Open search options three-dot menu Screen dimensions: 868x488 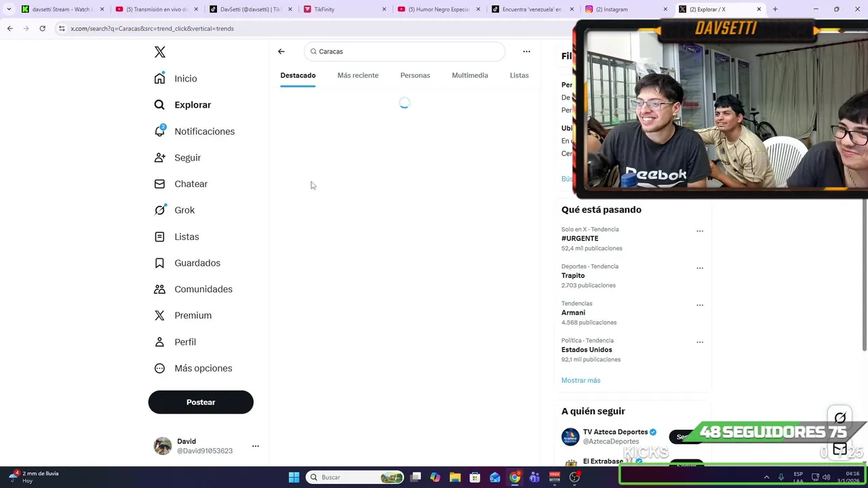pyautogui.click(x=526, y=52)
